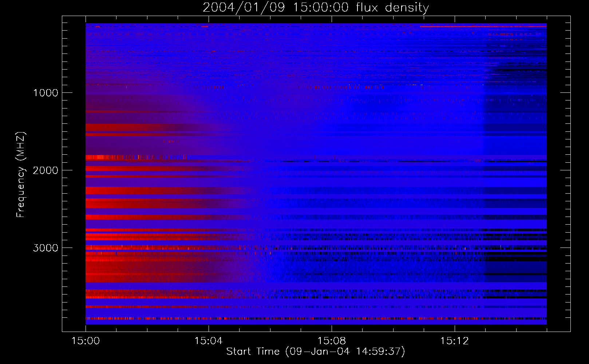Viewport: 589px width, 364px height.
Task: Click the 2000 frequency tick label
Action: tap(46, 170)
